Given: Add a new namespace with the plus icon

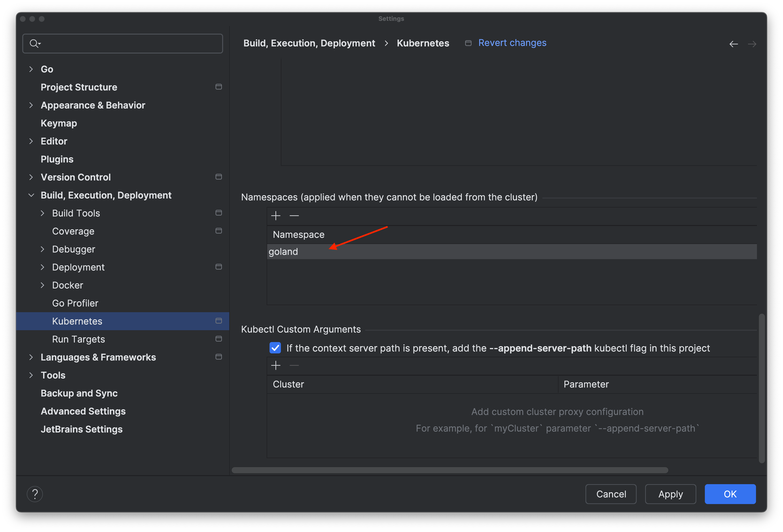Looking at the screenshot, I should [276, 216].
